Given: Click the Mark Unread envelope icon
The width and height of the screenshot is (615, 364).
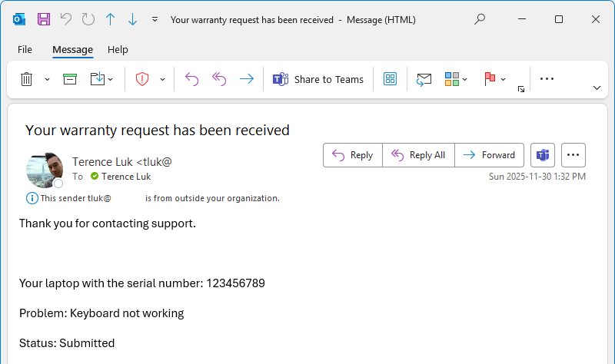Looking at the screenshot, I should pyautogui.click(x=424, y=79).
